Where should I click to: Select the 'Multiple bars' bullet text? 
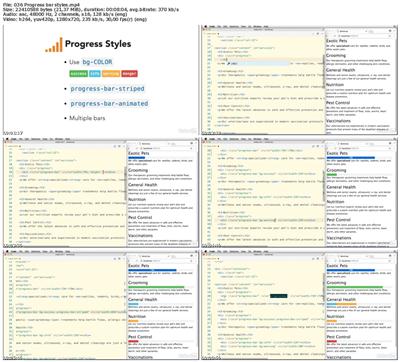pos(87,118)
